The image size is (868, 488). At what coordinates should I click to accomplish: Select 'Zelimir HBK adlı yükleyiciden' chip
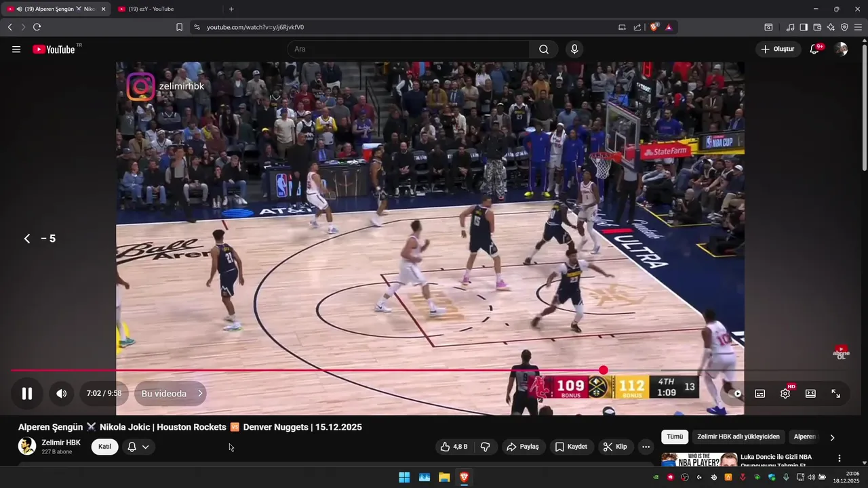coord(738,437)
